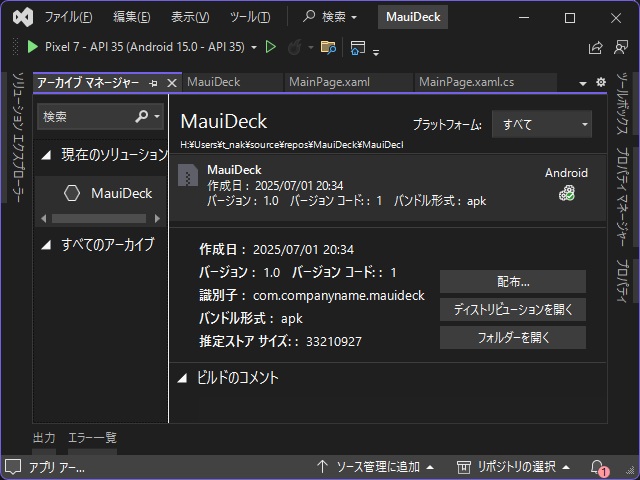Open the Hot Reload options dropdown
640x480 pixels.
[x=311, y=48]
